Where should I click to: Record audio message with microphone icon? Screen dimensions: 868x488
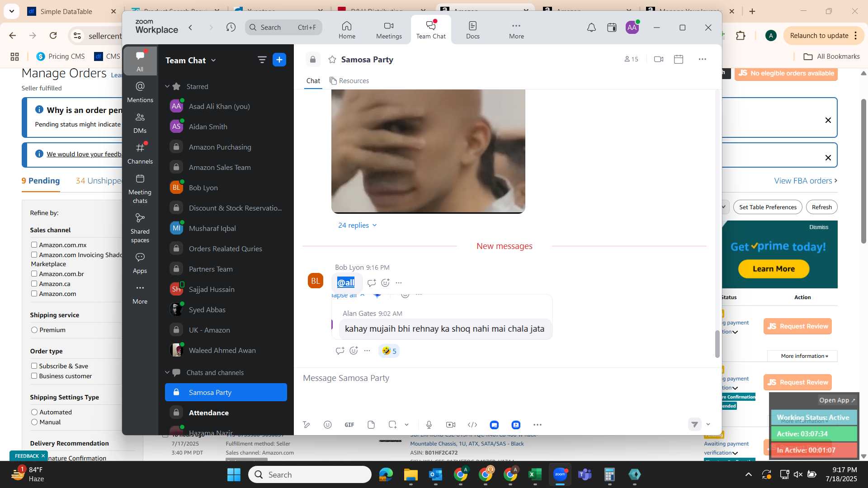(x=429, y=425)
